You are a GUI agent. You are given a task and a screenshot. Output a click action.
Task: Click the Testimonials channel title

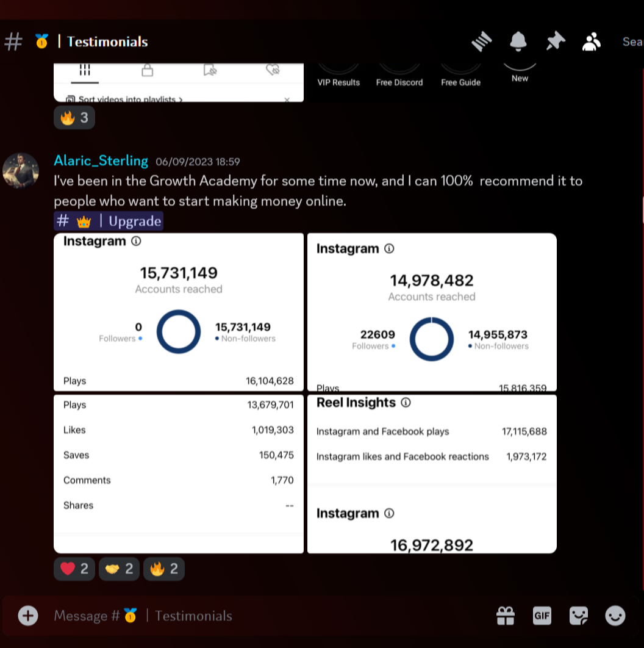click(107, 41)
